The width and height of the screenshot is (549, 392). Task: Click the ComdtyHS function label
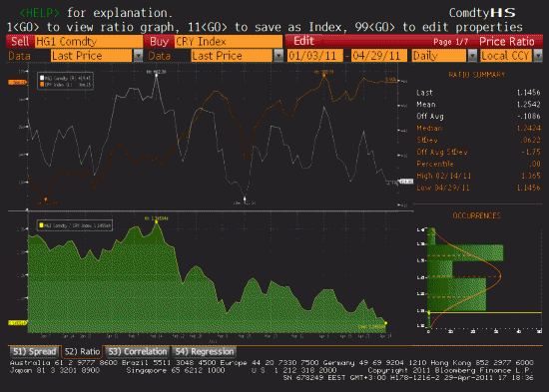pos(482,13)
